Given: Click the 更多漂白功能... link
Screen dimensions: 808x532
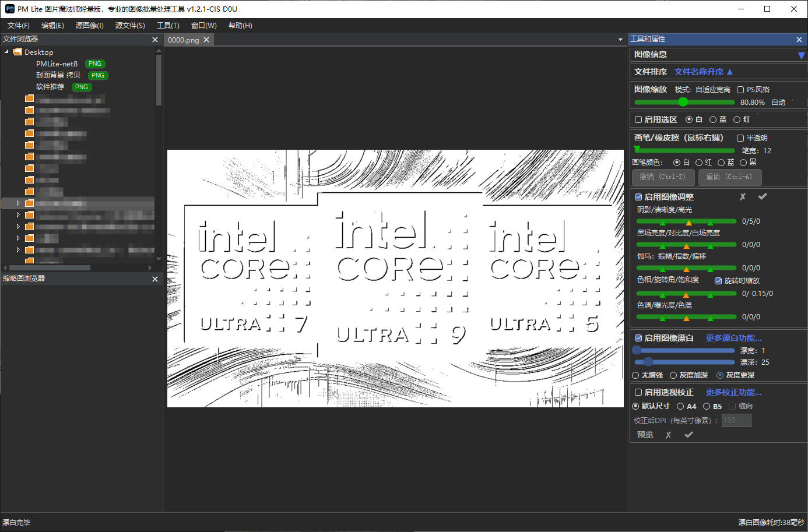Looking at the screenshot, I should [x=733, y=338].
